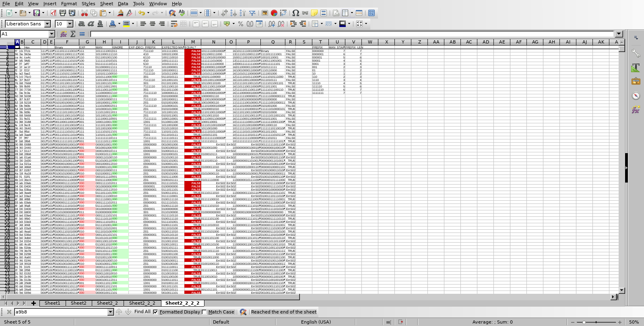Open sidebar Gallery icon
The height and width of the screenshot is (326, 644).
[x=636, y=81]
